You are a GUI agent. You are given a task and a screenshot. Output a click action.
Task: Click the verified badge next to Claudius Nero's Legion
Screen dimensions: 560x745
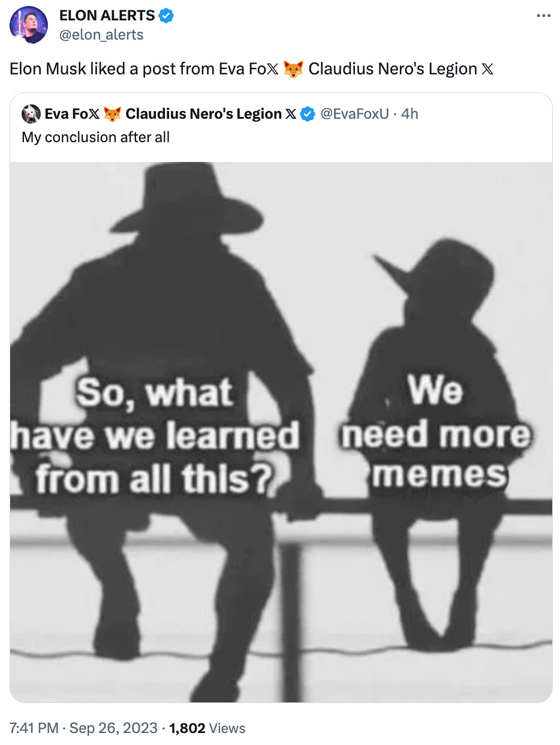click(x=308, y=113)
